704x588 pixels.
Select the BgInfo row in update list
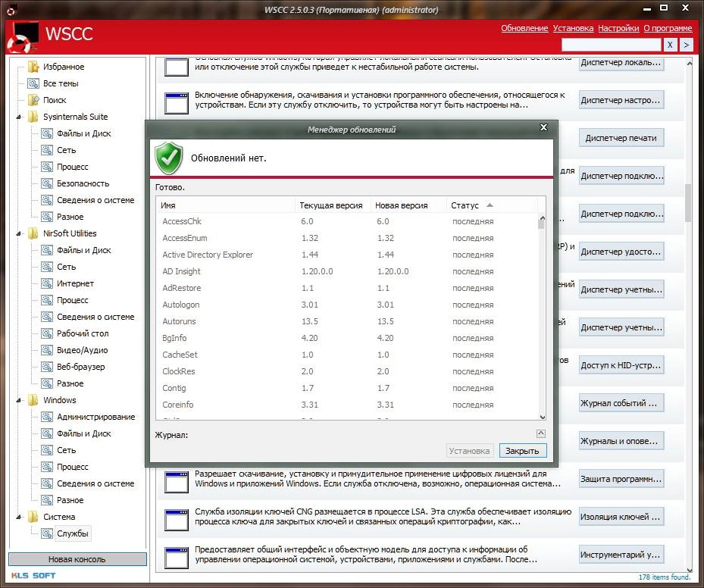(x=347, y=338)
